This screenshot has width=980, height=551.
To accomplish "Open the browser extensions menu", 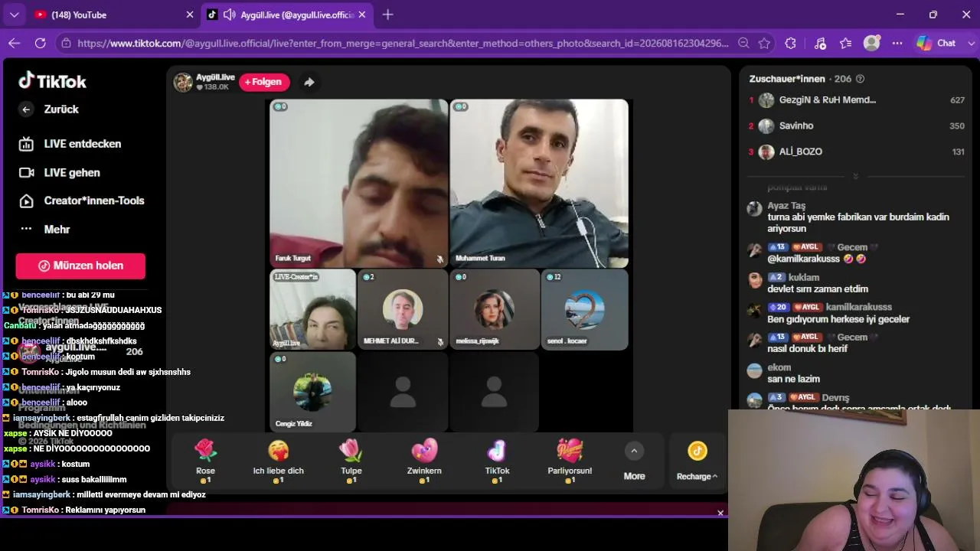I will click(x=791, y=44).
